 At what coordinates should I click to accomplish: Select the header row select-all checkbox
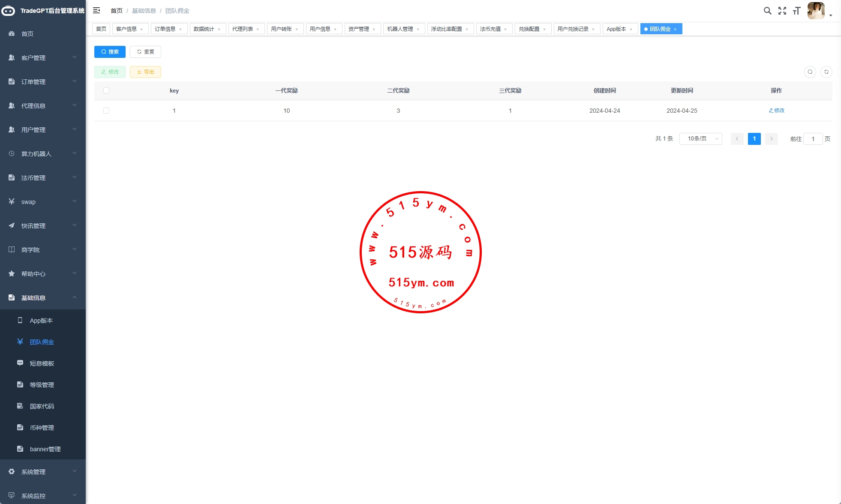106,90
